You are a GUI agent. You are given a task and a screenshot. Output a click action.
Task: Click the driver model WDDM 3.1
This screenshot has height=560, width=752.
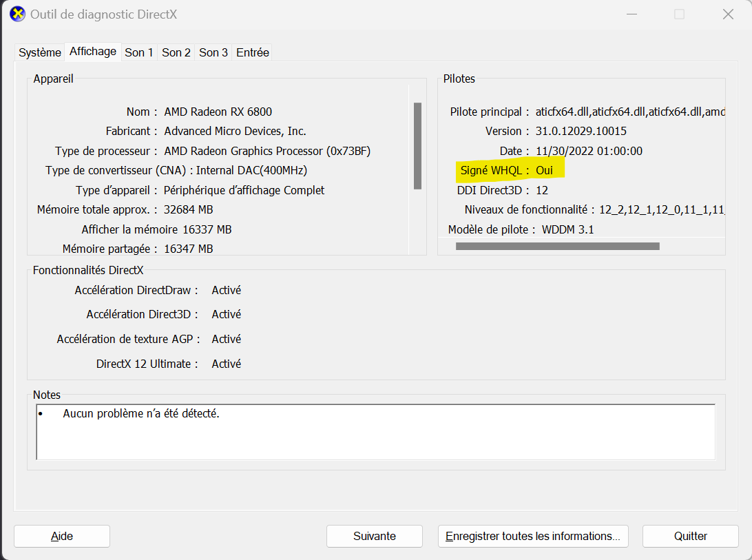(x=568, y=230)
